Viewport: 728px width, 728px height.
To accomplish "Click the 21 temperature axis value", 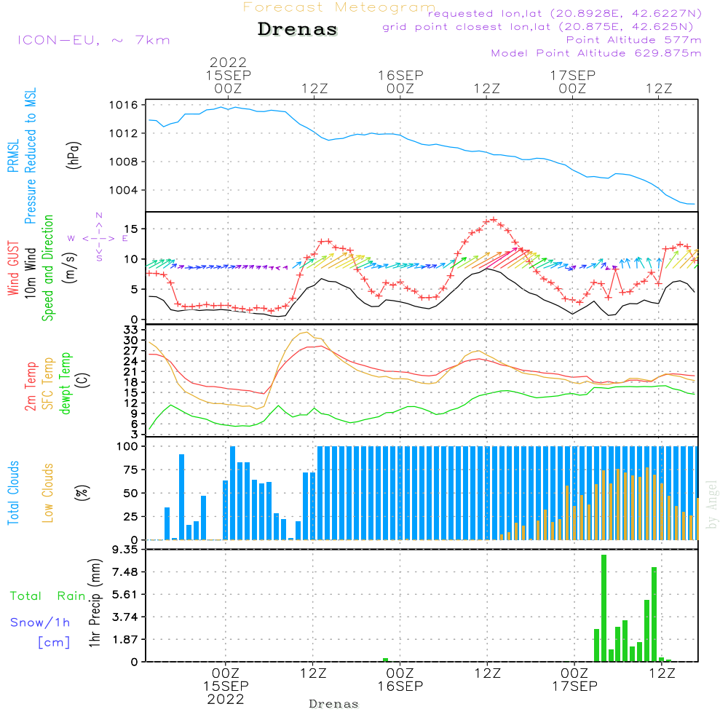I will tap(130, 372).
